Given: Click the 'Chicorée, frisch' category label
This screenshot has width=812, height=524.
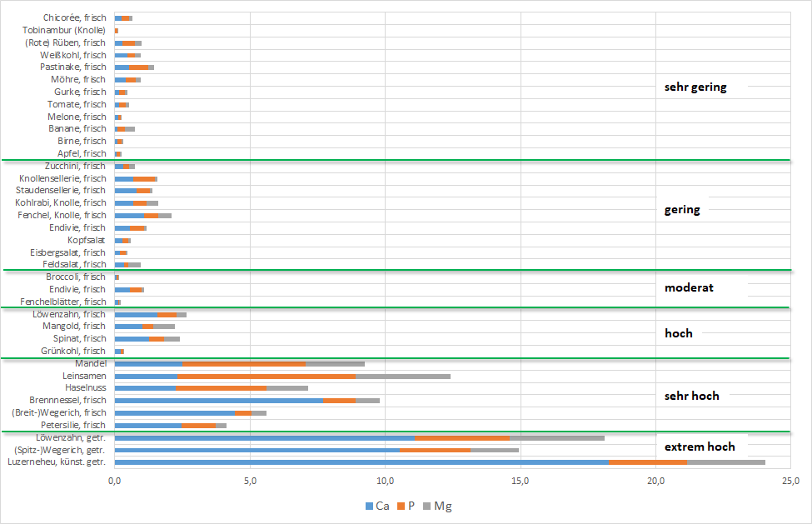Looking at the screenshot, I should pos(75,18).
